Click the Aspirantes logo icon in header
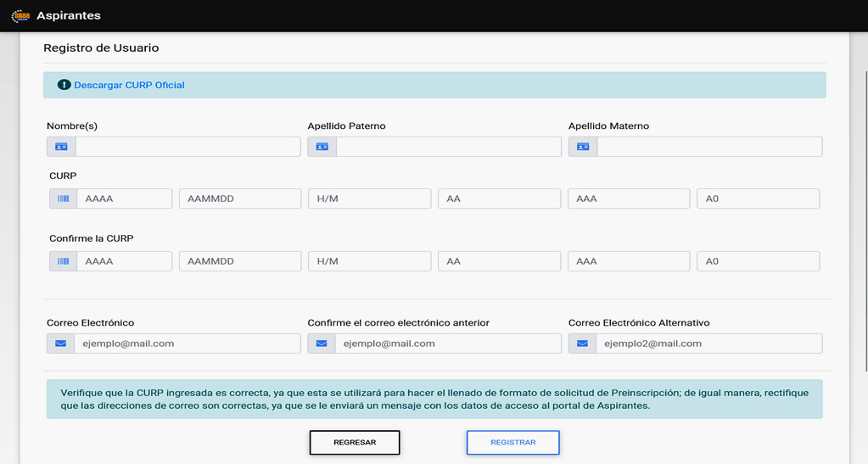Image resolution: width=868 pixels, height=464 pixels. [x=20, y=16]
